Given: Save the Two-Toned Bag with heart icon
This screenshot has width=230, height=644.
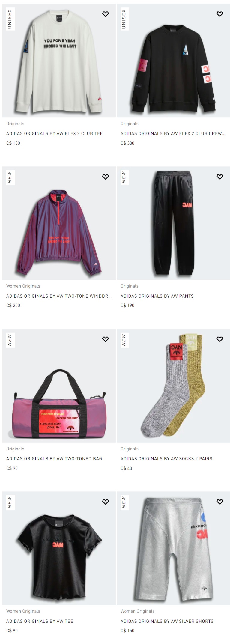Looking at the screenshot, I should (x=106, y=339).
